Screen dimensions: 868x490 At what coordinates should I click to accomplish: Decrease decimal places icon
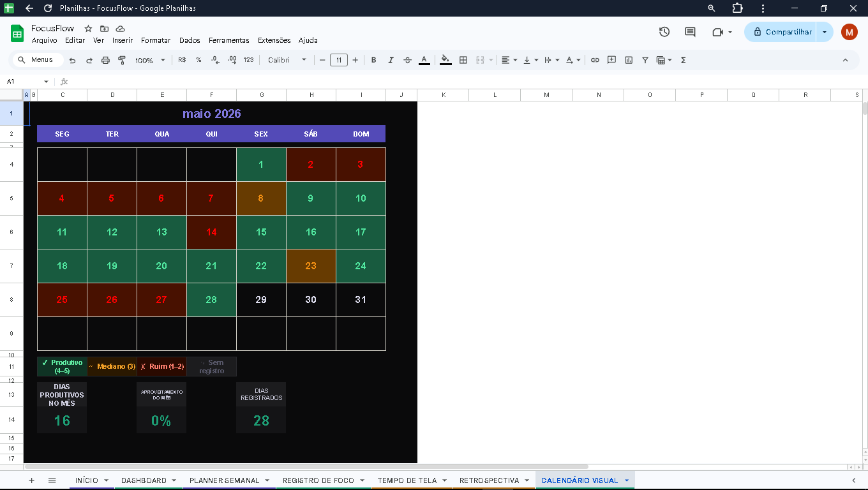point(216,60)
